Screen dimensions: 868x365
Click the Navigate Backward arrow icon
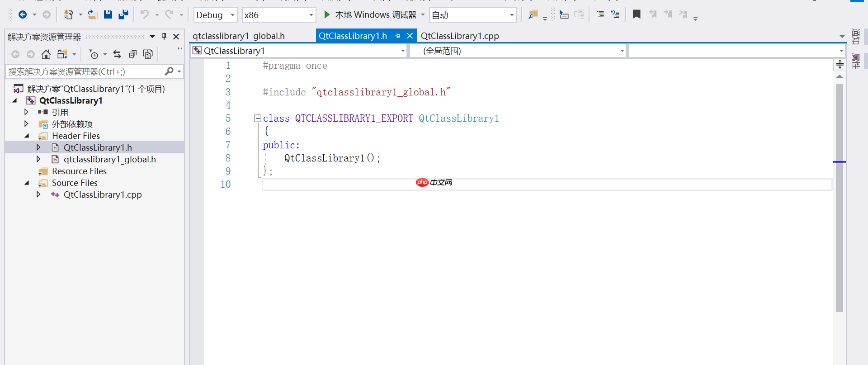(22, 15)
